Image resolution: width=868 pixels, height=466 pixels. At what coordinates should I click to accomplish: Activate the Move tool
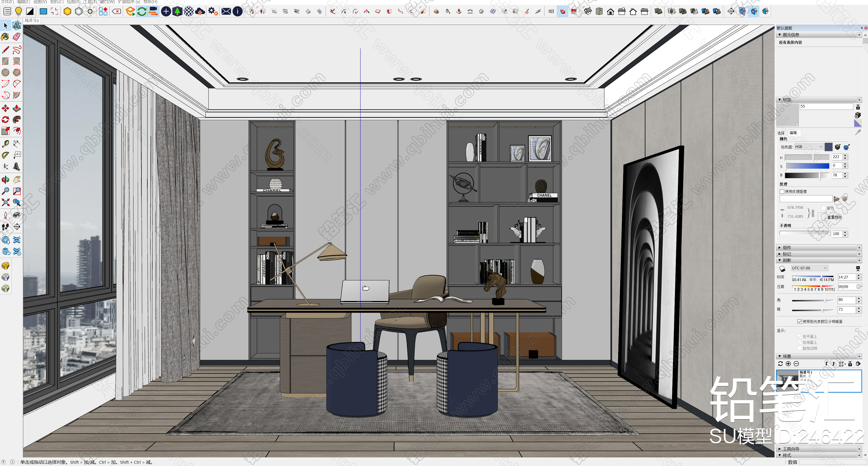5,108
